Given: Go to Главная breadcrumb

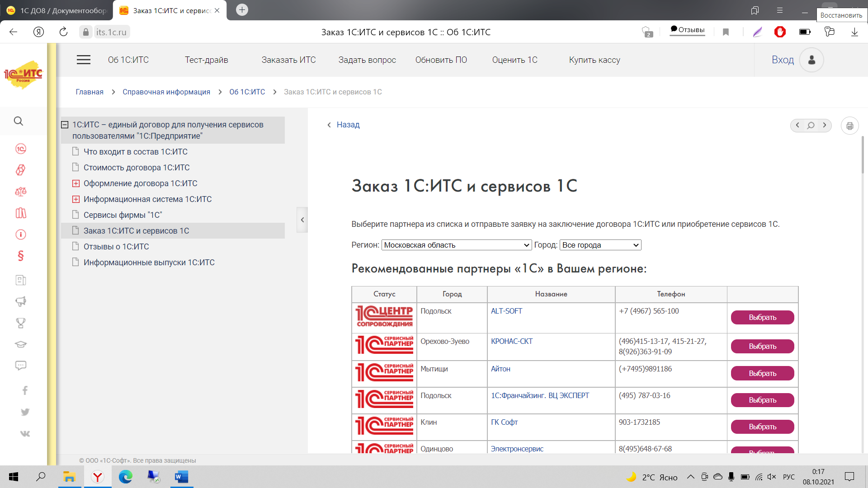Looking at the screenshot, I should pyautogui.click(x=90, y=92).
